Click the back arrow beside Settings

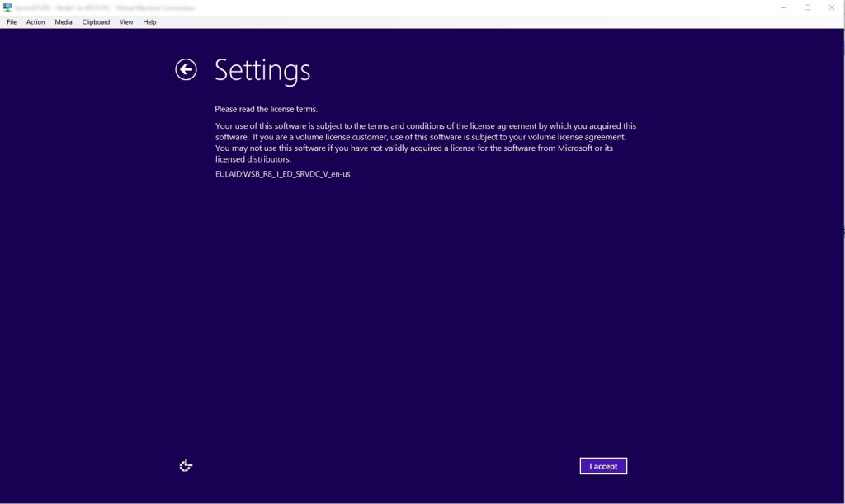point(186,69)
